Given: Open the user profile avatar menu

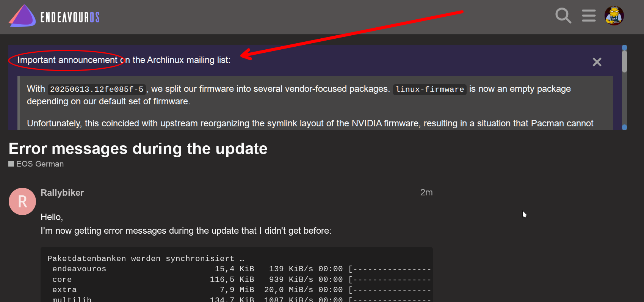Looking at the screenshot, I should (614, 16).
